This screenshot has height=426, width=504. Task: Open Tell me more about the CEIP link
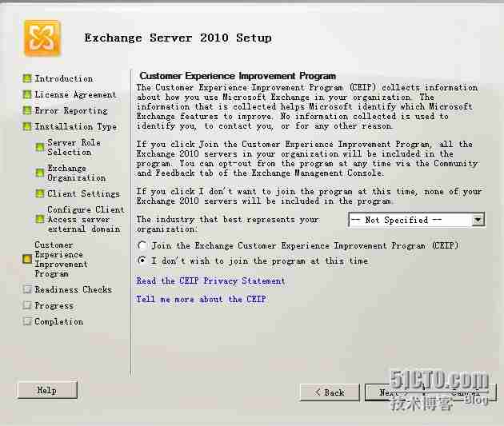pyautogui.click(x=202, y=299)
